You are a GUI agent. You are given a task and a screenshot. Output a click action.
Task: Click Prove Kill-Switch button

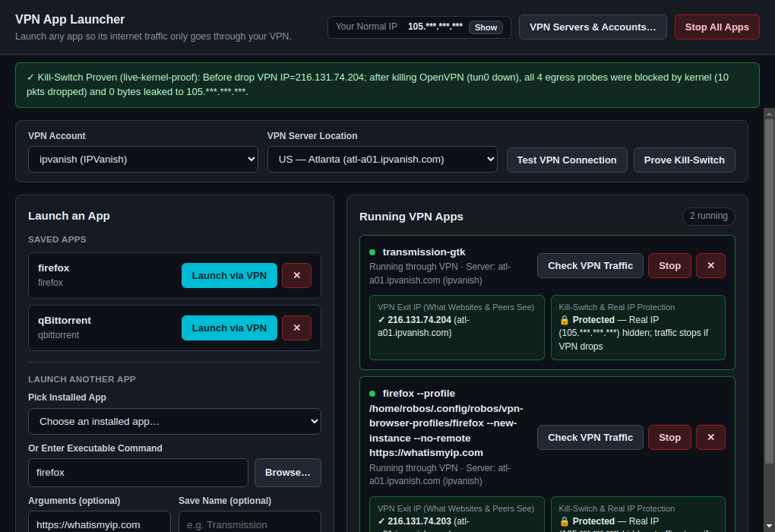tap(684, 160)
